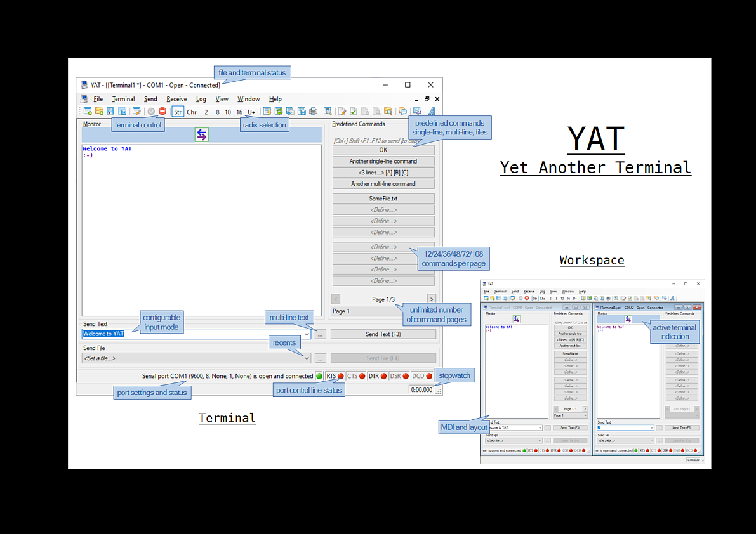Open the Terminal menu
The image size is (756, 534).
(123, 99)
